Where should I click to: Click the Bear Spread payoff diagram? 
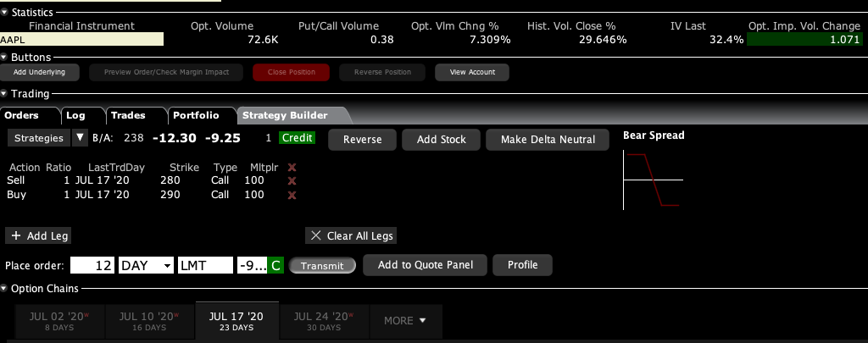click(653, 180)
